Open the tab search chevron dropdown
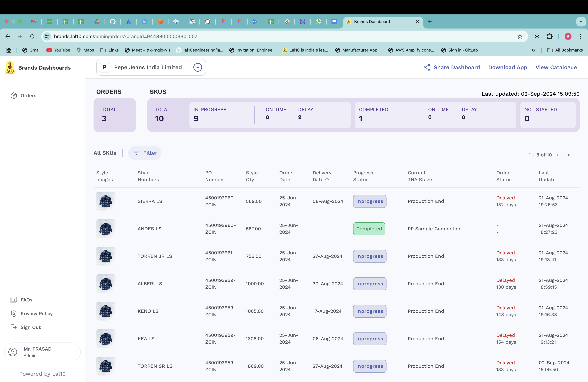This screenshot has width=588, height=382. point(581,21)
